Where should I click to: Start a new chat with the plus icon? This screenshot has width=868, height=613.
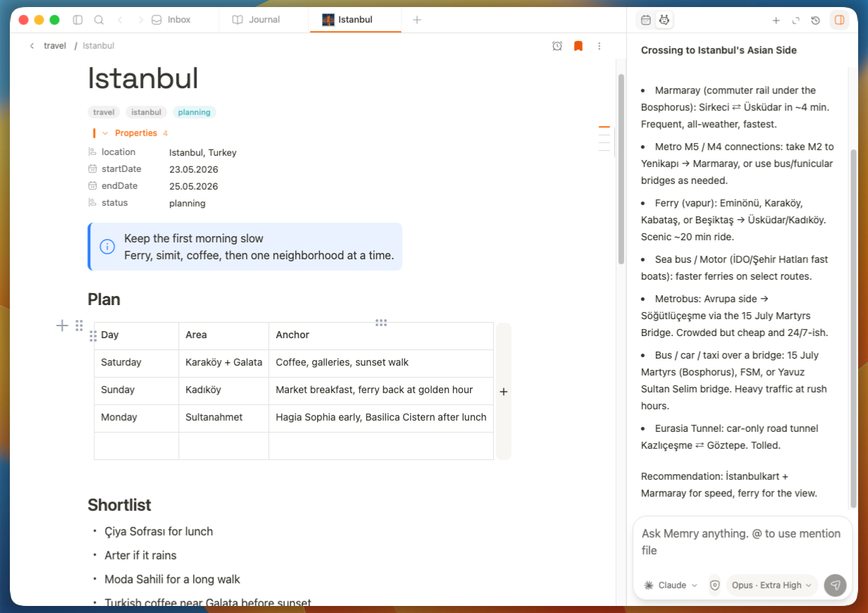(776, 20)
